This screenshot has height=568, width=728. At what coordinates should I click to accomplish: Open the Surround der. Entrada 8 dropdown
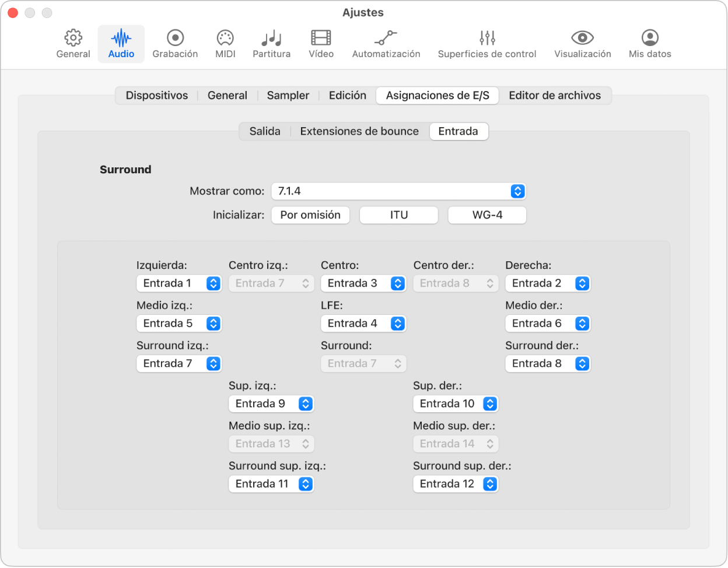(x=548, y=364)
